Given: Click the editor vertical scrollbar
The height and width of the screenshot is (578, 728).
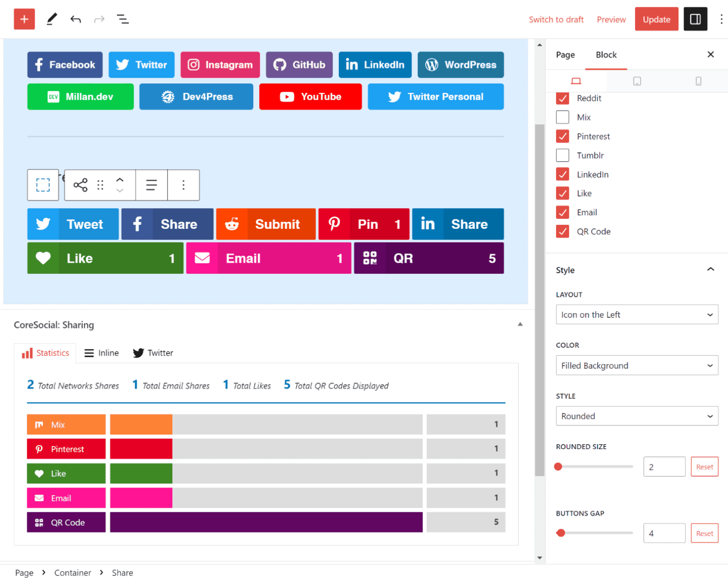Looking at the screenshot, I should 539,300.
